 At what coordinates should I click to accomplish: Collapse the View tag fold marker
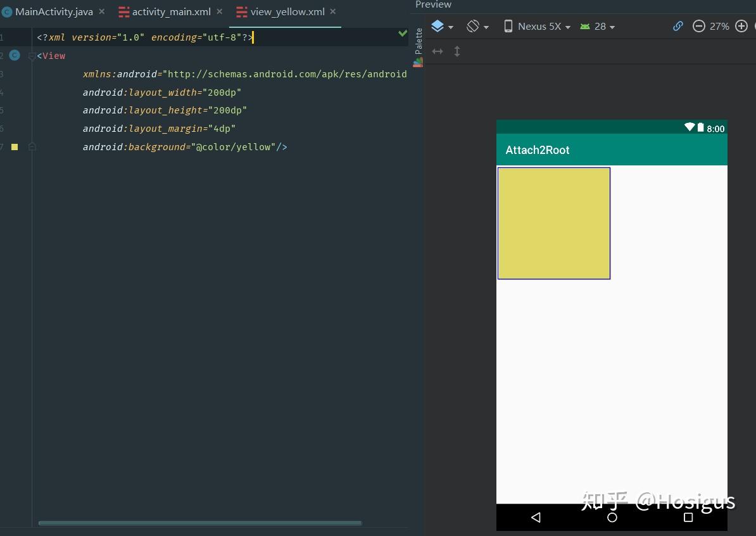pyautogui.click(x=32, y=56)
